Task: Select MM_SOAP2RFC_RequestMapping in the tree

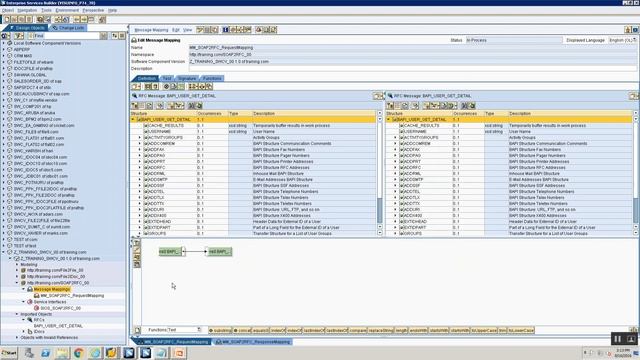Action: point(72,296)
